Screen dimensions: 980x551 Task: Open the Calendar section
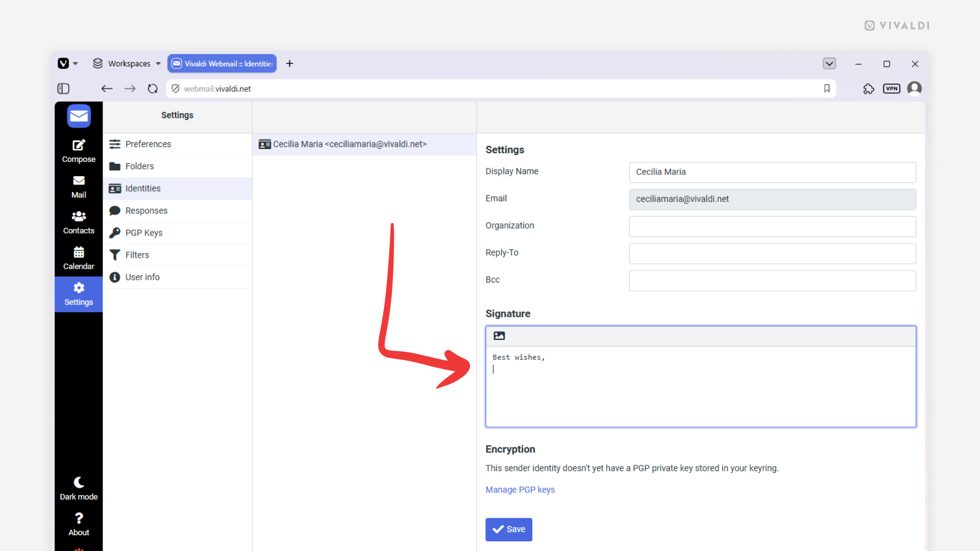(79, 259)
